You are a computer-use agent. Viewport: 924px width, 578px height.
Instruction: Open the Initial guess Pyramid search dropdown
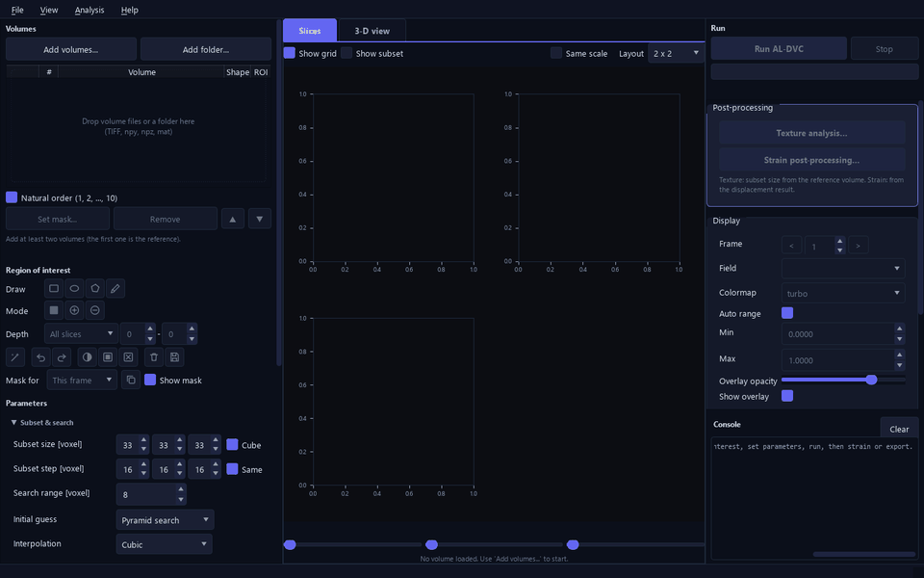[x=165, y=519]
